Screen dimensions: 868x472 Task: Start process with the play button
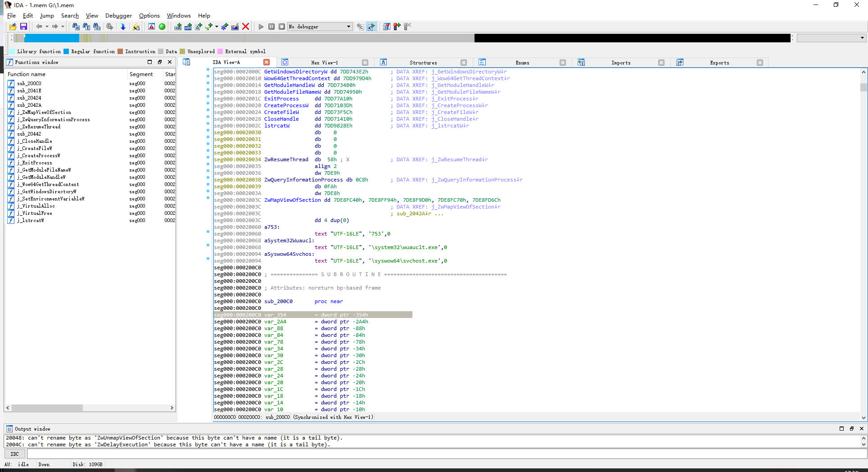click(x=261, y=27)
